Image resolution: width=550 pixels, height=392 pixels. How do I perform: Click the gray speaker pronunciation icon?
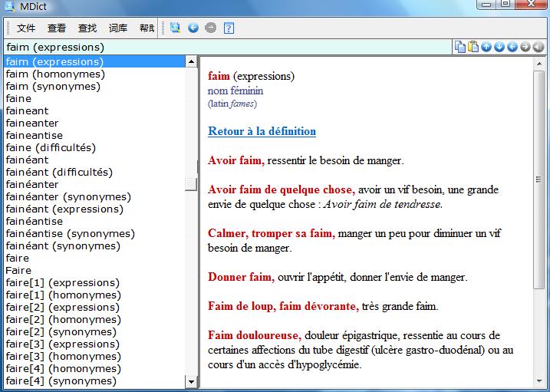point(538,47)
